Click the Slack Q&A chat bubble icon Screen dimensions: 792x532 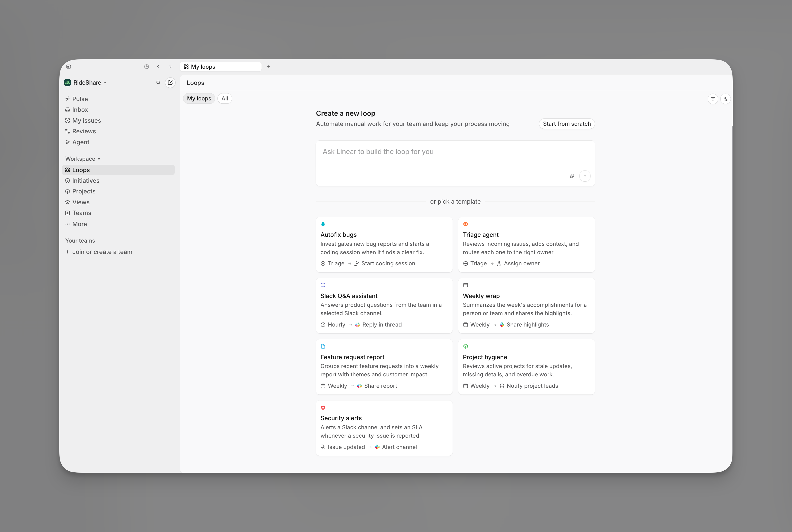323,285
